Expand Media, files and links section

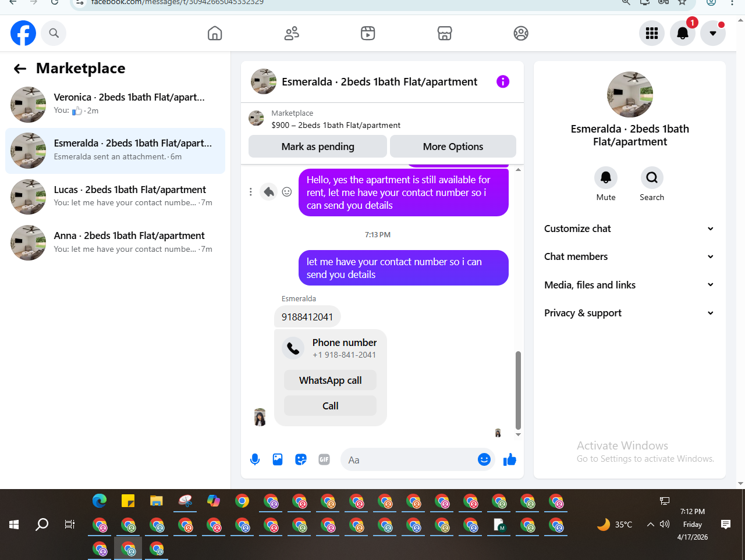point(629,285)
